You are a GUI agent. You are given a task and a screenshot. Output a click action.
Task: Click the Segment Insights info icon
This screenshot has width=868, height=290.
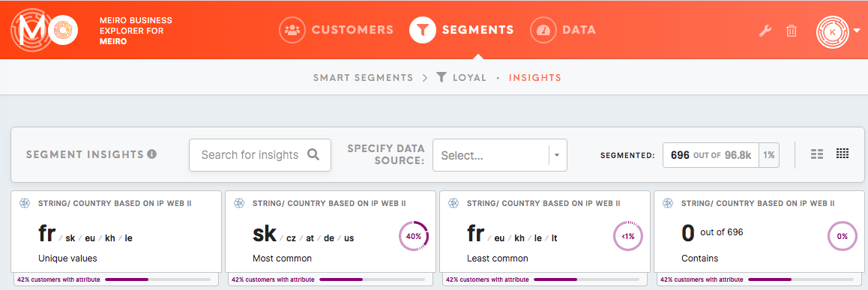click(x=152, y=154)
